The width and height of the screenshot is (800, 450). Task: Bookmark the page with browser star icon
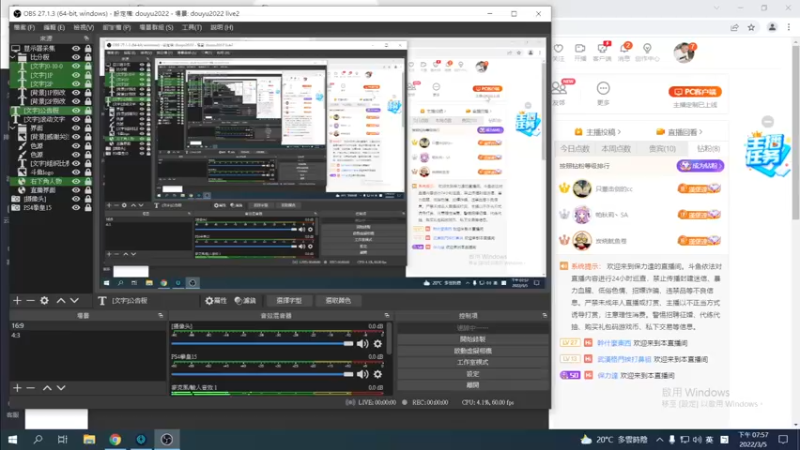[x=751, y=28]
